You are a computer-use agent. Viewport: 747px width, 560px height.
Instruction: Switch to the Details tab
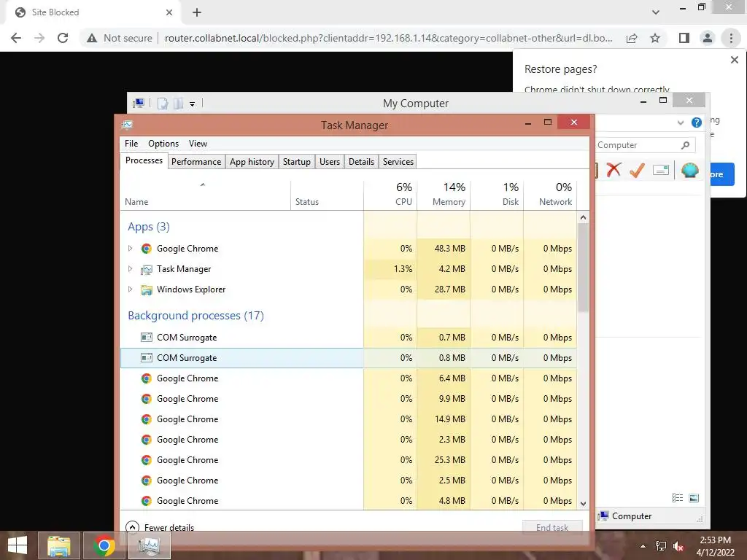pos(361,162)
